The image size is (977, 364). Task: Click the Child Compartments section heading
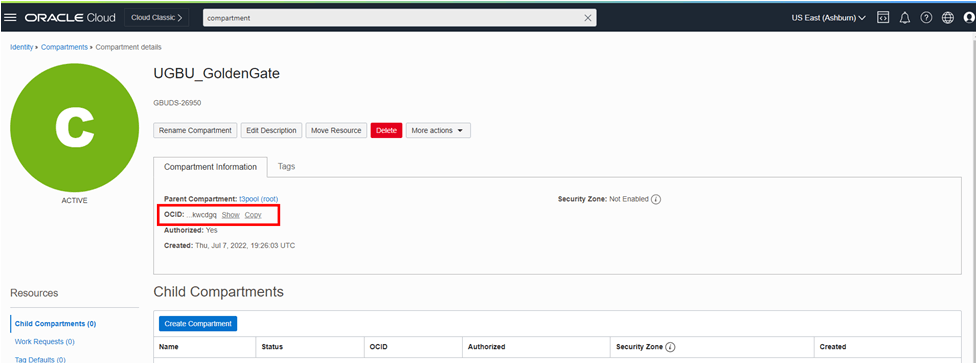218,292
